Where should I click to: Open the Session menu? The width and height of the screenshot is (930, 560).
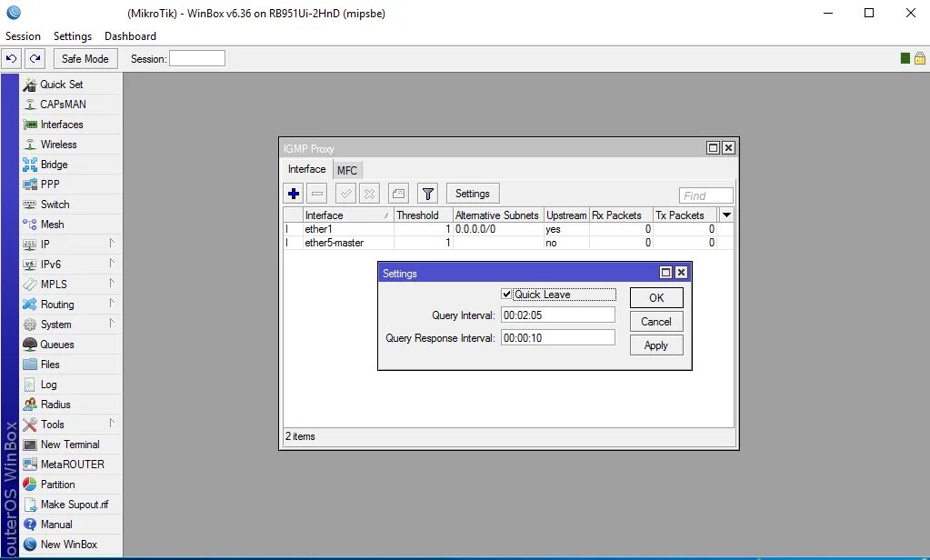[23, 36]
